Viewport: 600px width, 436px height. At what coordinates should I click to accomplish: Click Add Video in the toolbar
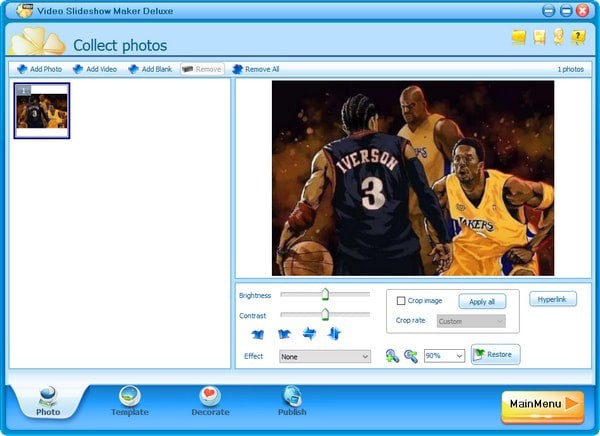click(95, 69)
